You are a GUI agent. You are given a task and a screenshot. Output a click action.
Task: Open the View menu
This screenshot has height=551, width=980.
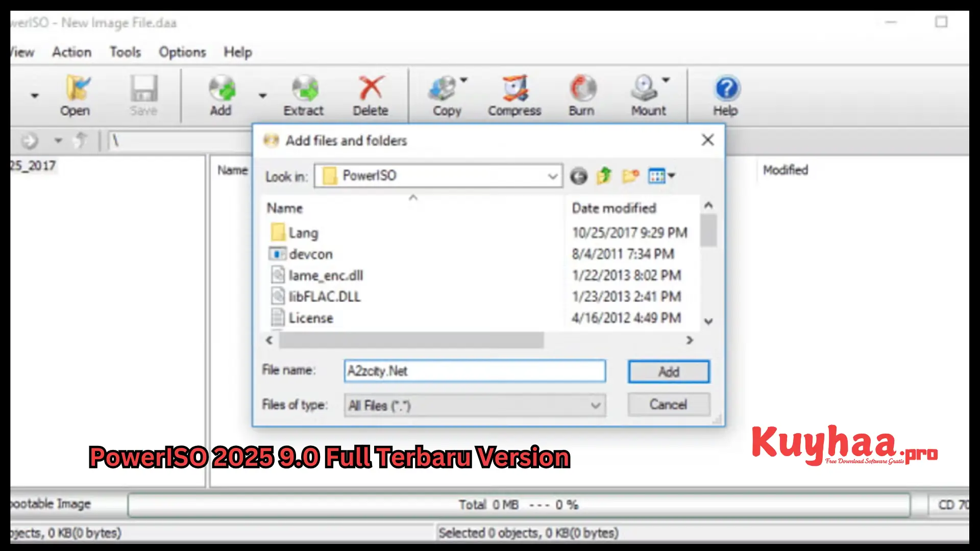tap(22, 52)
